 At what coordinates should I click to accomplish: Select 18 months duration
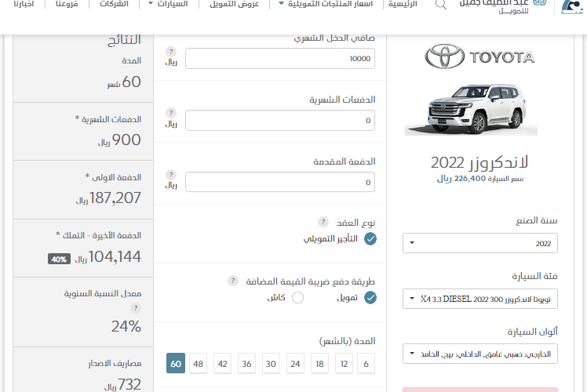(x=319, y=363)
